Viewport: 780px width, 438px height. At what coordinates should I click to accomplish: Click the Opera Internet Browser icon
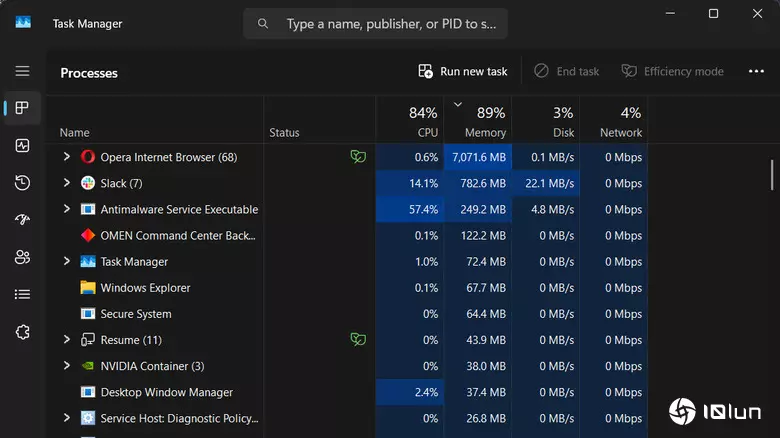tap(88, 157)
